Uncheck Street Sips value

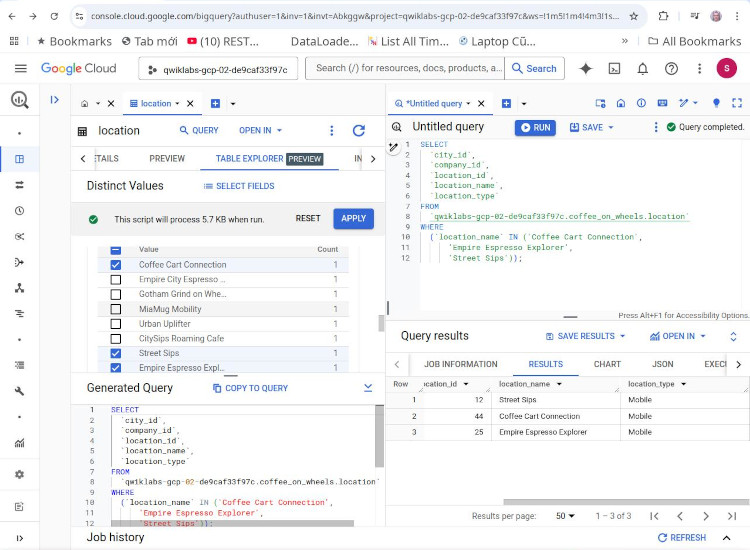[116, 353]
